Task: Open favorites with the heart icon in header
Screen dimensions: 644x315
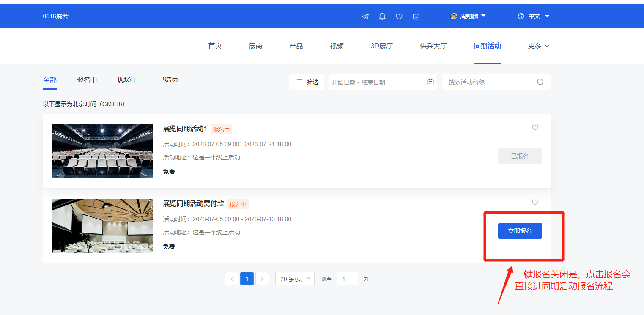Action: [399, 16]
